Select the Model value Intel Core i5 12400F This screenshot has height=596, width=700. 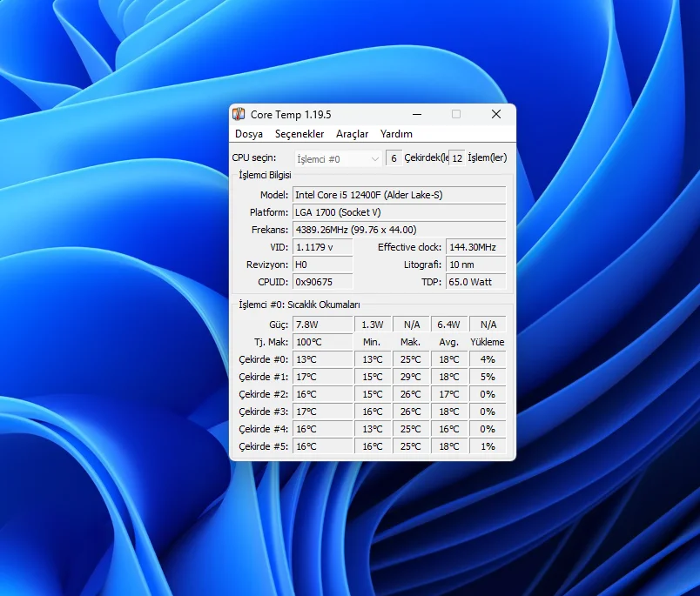click(x=399, y=195)
